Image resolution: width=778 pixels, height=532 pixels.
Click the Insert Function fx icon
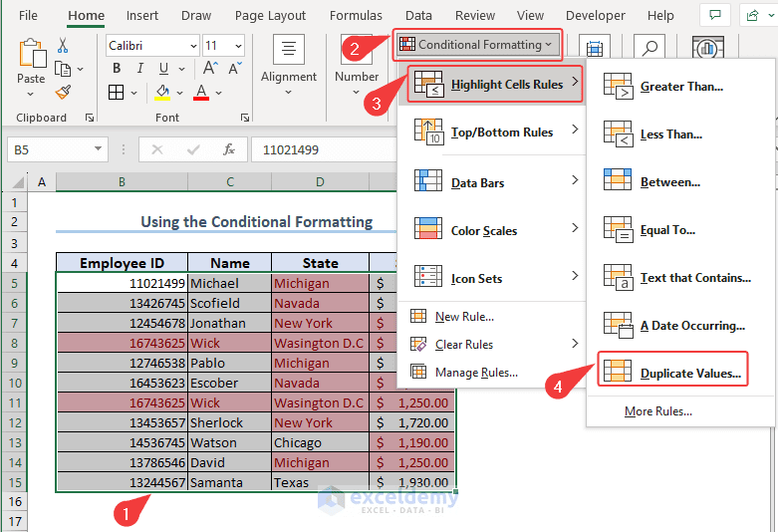point(229,149)
